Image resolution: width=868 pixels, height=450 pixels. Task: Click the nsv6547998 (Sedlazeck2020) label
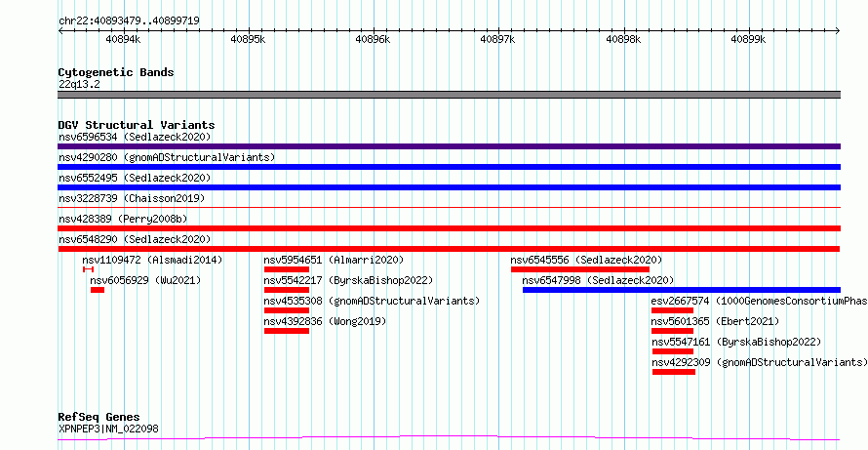click(598, 280)
